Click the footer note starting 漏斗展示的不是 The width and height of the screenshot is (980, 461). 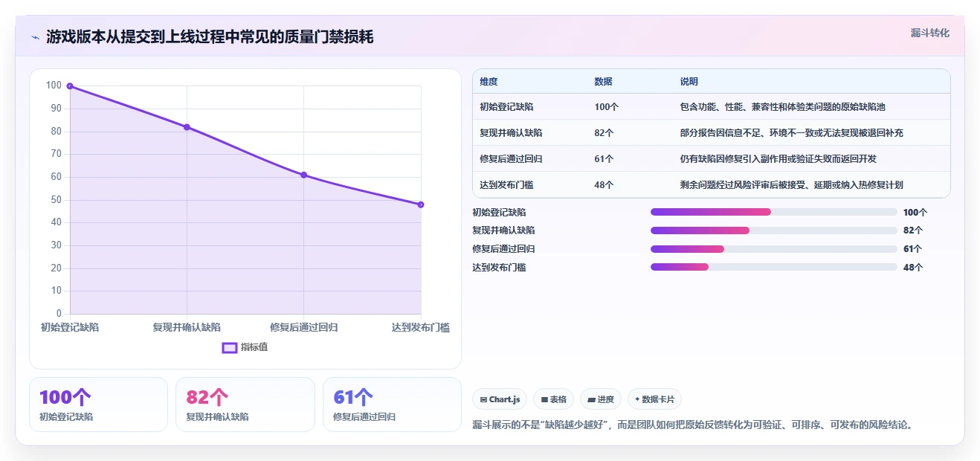coord(692,425)
